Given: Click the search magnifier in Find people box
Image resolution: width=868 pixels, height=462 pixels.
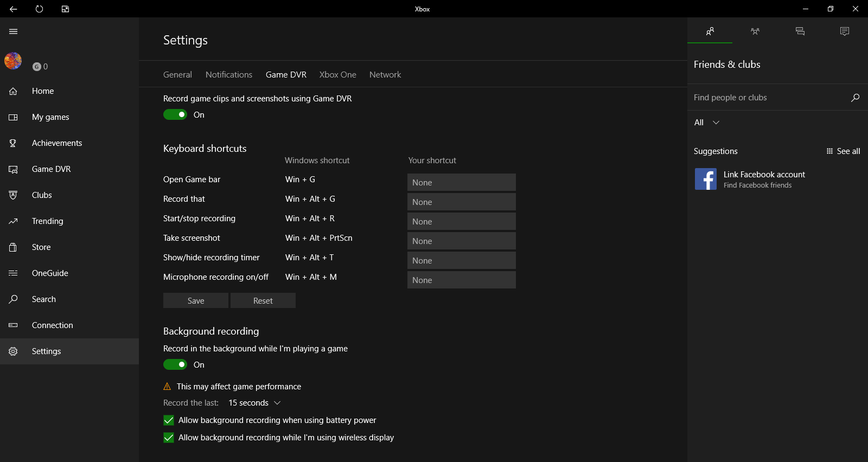Looking at the screenshot, I should (855, 98).
